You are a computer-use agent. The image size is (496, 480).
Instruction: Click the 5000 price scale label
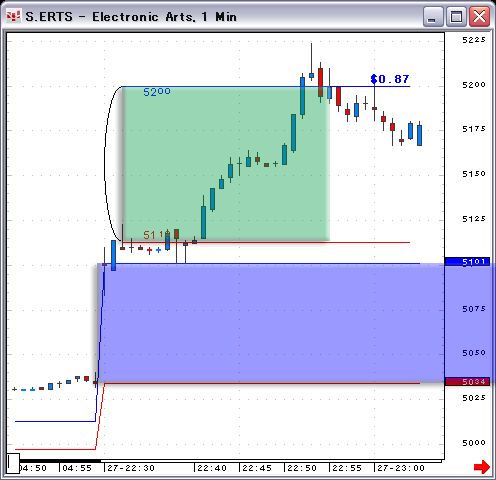coord(474,443)
